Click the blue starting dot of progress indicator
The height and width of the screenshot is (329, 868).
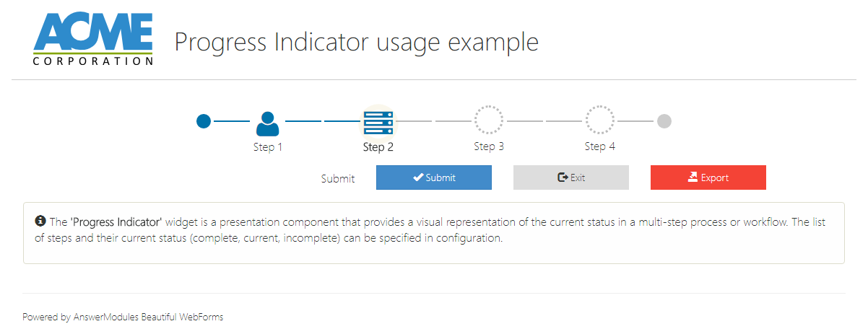click(204, 121)
